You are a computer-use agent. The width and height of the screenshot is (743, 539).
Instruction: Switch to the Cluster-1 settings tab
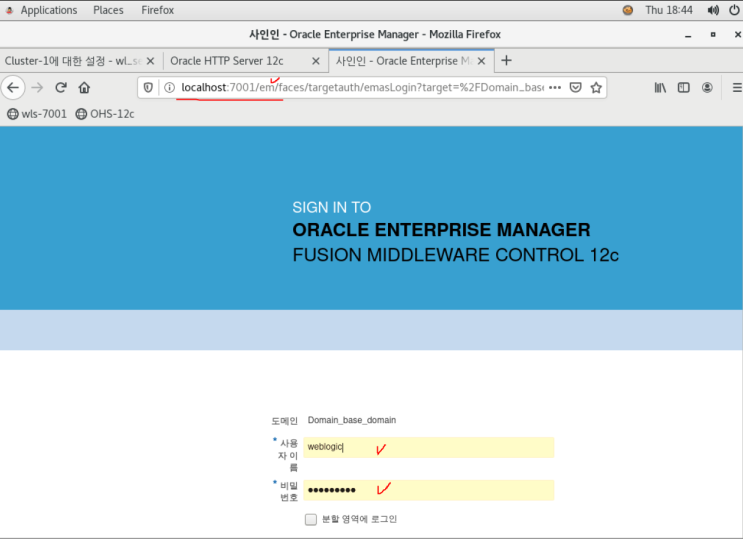[x=80, y=61]
